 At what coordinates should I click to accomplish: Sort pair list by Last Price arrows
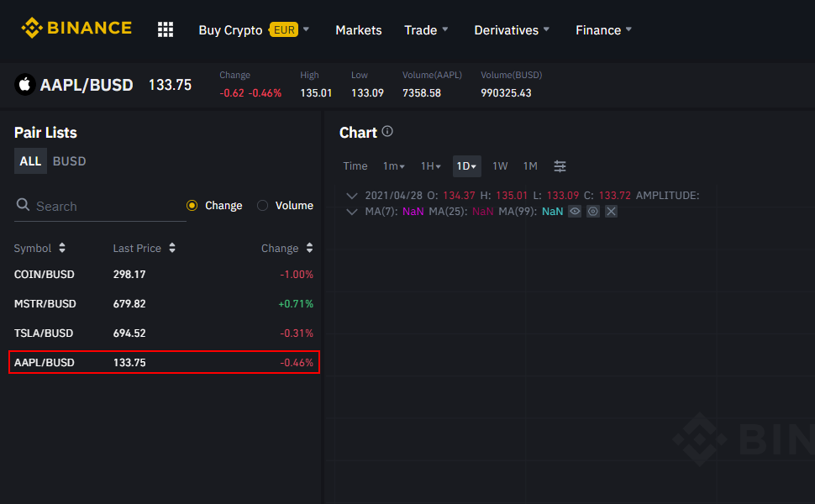(x=172, y=249)
